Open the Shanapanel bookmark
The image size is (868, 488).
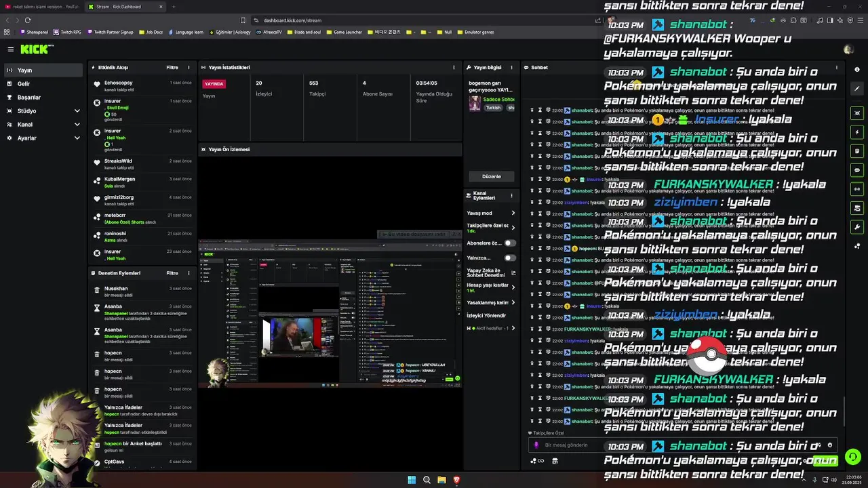pyautogui.click(x=35, y=32)
